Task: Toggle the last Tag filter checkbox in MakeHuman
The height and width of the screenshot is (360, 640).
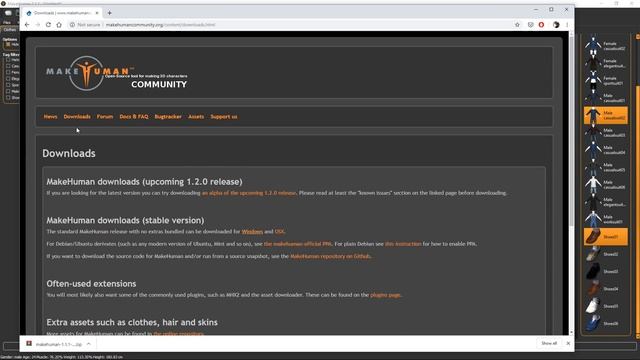Action: point(8,98)
